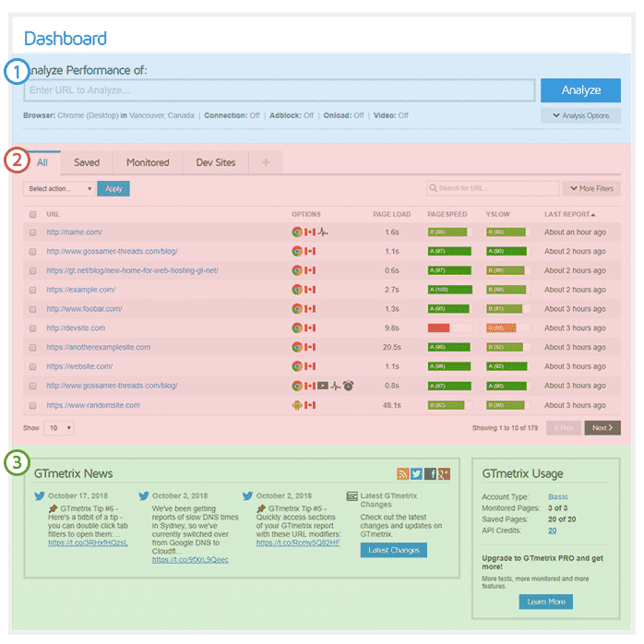The width and height of the screenshot is (644, 644).
Task: Tick the select-all checkbox in the URL header
Action: click(x=33, y=214)
